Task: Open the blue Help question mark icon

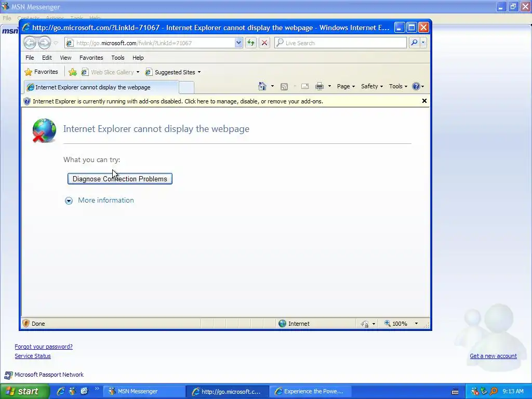Action: (418, 86)
